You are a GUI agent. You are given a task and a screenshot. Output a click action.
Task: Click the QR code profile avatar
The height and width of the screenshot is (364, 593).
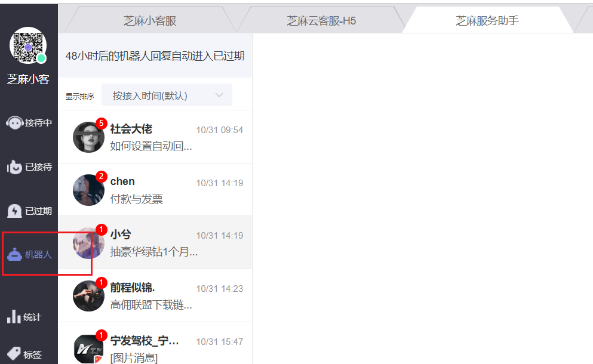pos(28,45)
